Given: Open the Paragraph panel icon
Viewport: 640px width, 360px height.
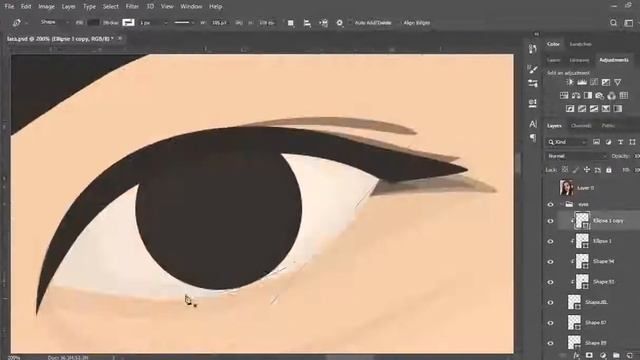Looking at the screenshot, I should tap(533, 138).
